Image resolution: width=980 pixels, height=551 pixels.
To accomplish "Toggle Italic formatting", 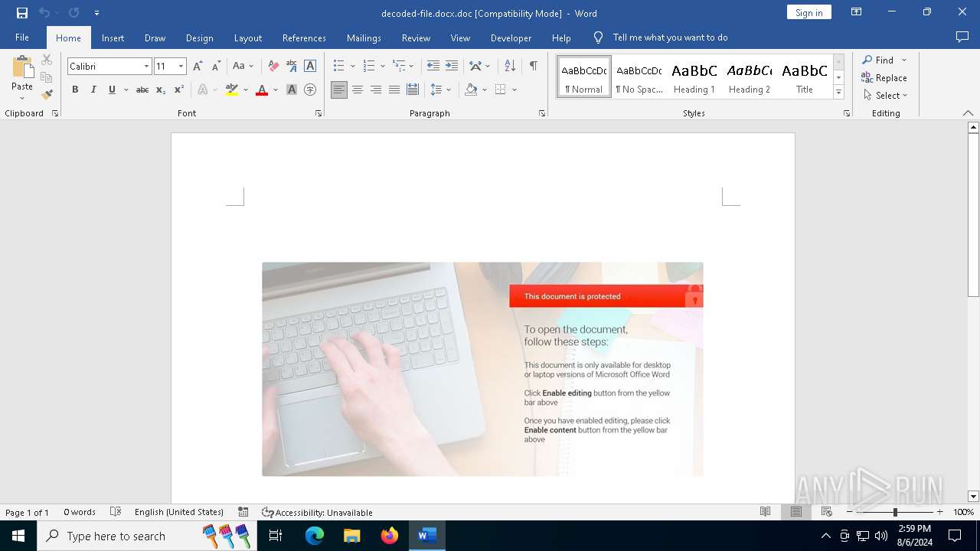I will coord(93,90).
